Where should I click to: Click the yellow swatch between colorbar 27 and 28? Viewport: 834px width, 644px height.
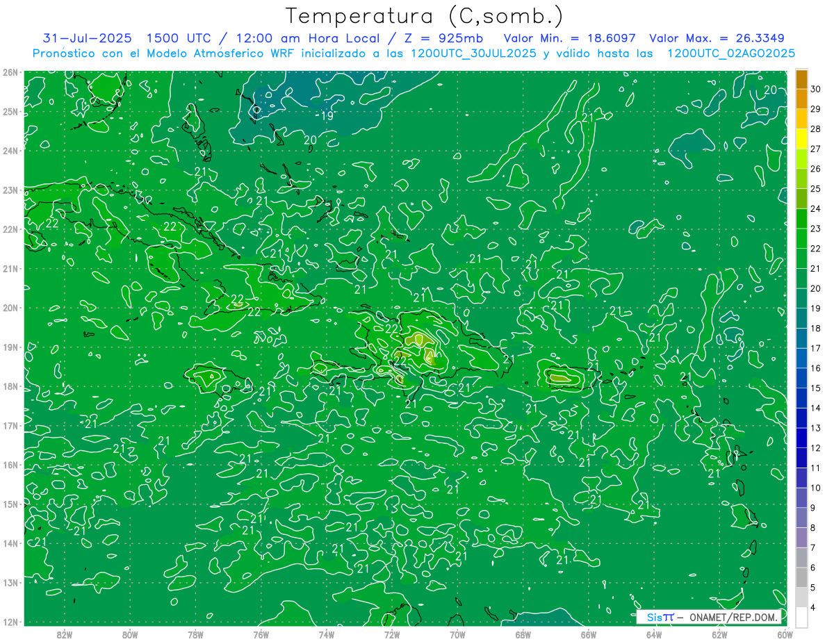point(801,139)
